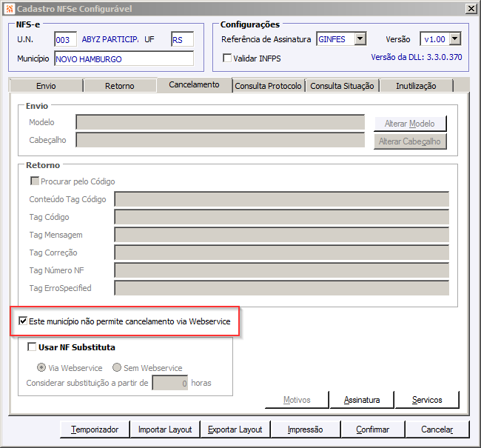Click the Tag Correção field

282,253
